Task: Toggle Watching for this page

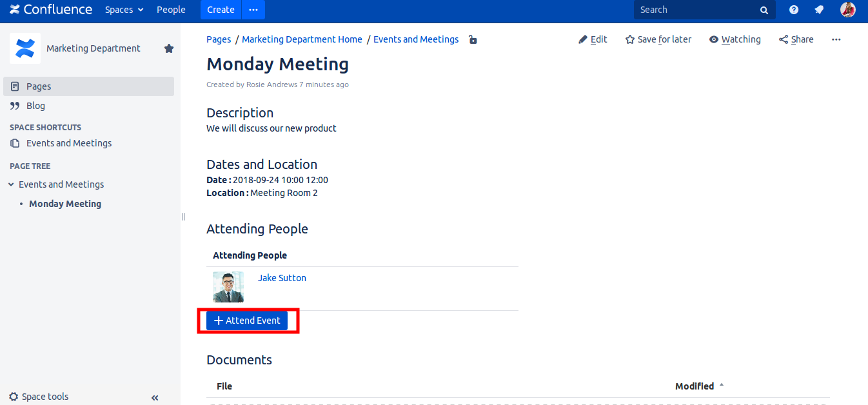Action: 735,39
